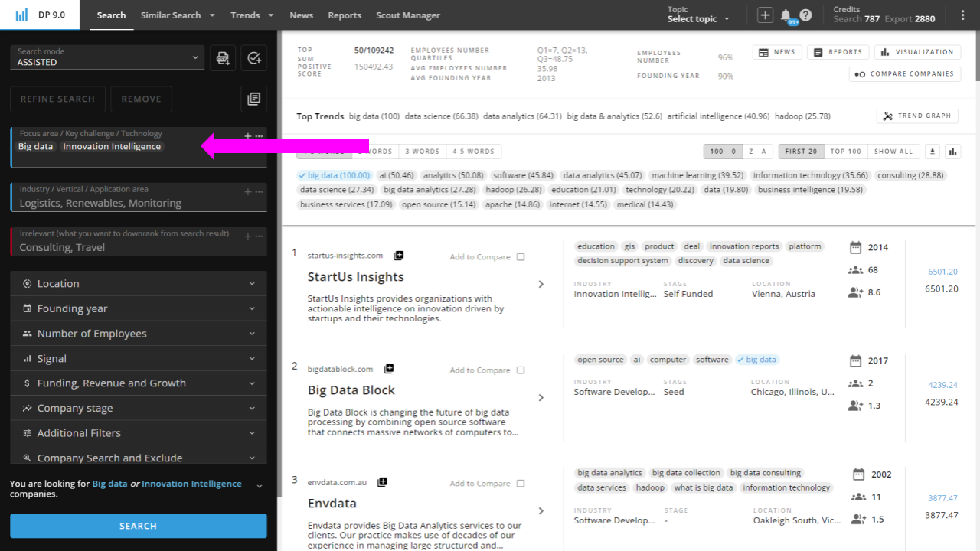Screen dimensions: 980x551
Task: Deselect the big data (100.00) keyword chip
Action: 335,175
